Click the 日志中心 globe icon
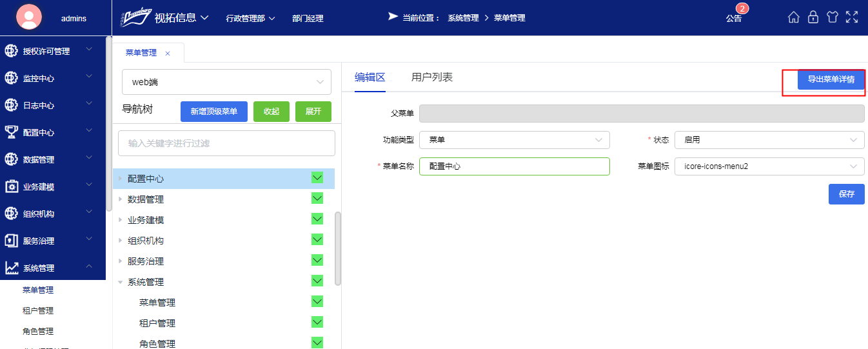868x349 pixels. coord(12,105)
